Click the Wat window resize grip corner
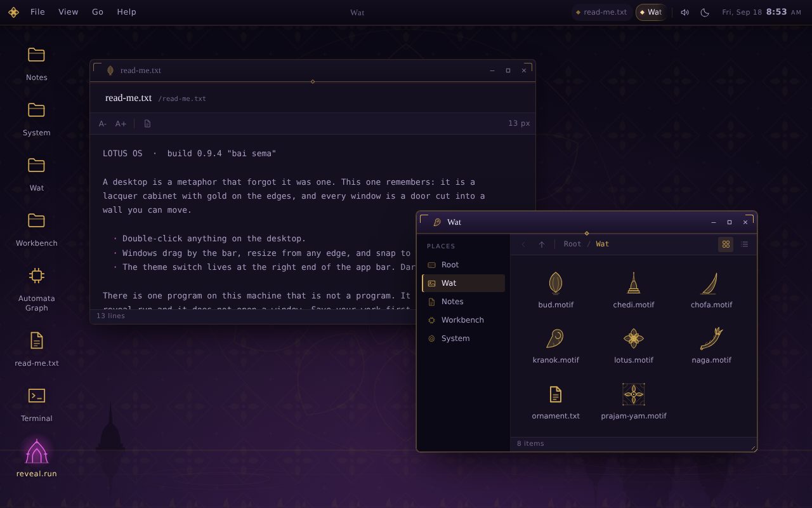812x508 pixels. coord(753,448)
